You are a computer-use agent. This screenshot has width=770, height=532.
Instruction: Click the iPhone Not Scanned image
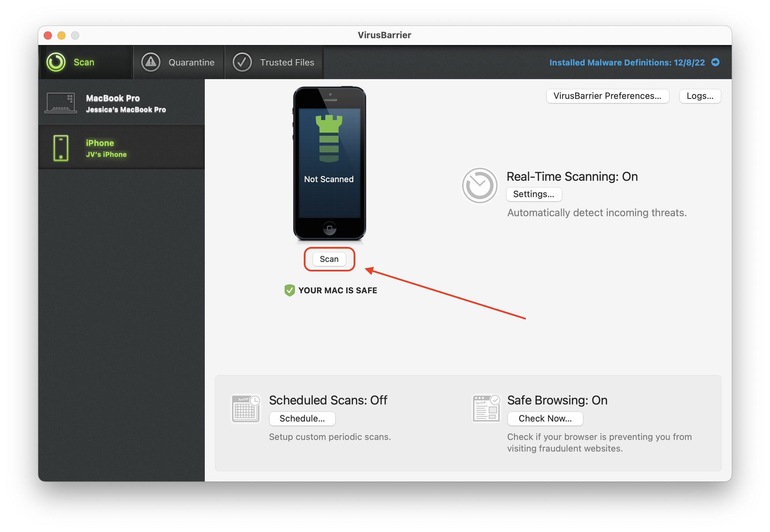pyautogui.click(x=329, y=164)
